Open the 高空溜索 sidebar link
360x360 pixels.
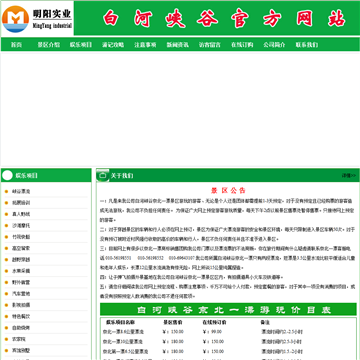point(21,248)
